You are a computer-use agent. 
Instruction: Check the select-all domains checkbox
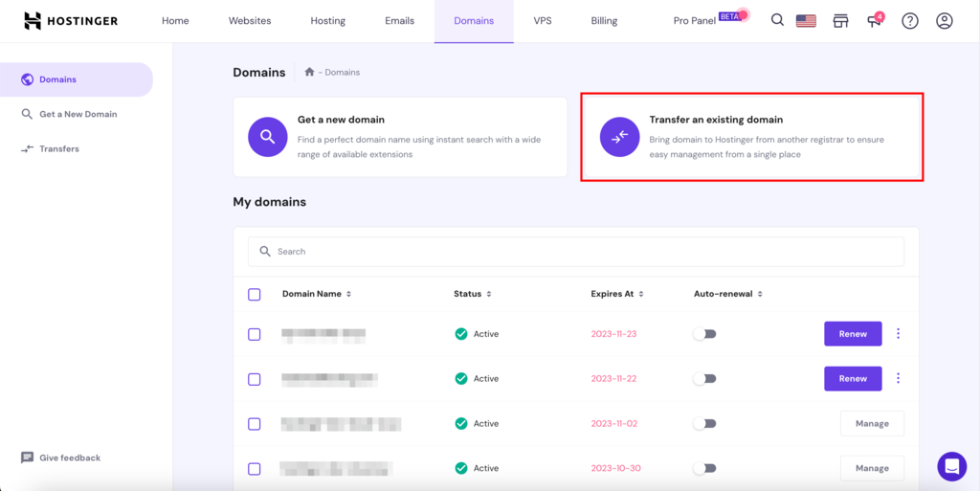click(x=254, y=295)
